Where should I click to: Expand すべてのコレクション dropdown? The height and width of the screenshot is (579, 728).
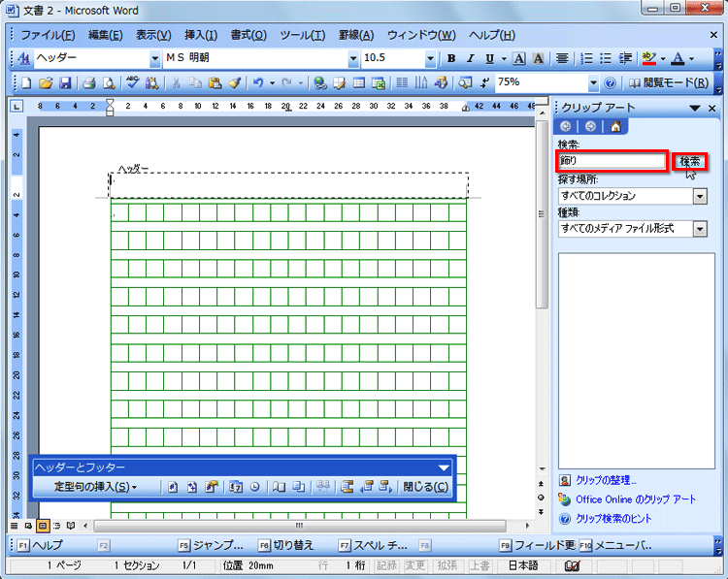coord(700,196)
